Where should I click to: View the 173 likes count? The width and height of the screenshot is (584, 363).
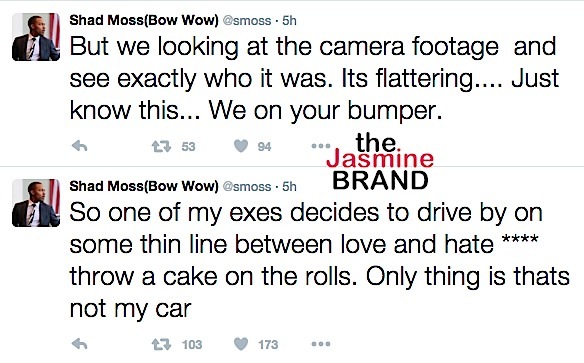[x=268, y=344]
